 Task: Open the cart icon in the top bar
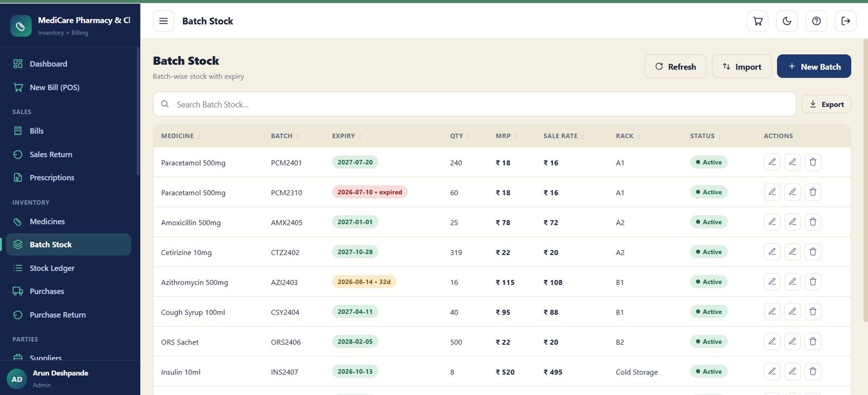tap(758, 21)
